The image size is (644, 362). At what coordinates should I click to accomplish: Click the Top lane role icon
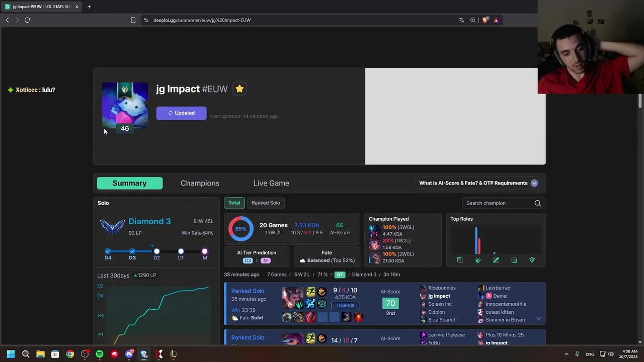pyautogui.click(x=459, y=260)
